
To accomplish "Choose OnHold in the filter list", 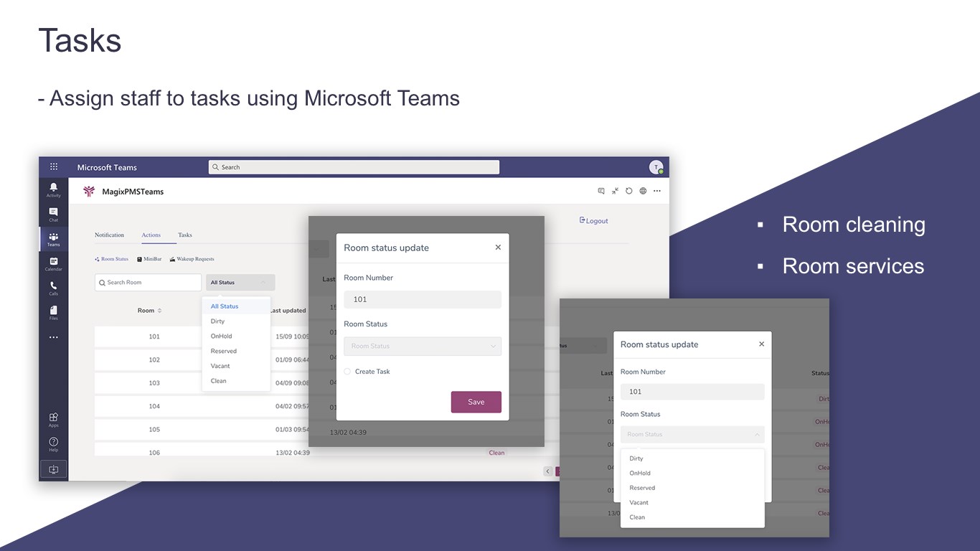I will coord(236,336).
